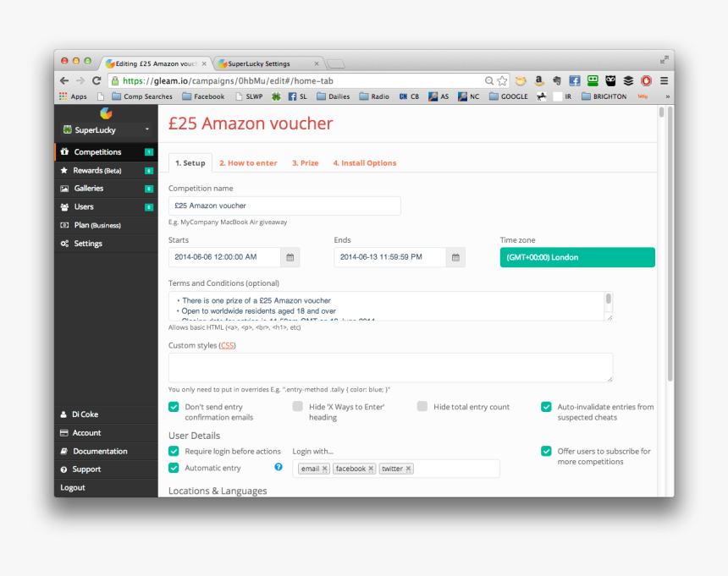Show more bookmarks with the overflow chevron
Image resolution: width=728 pixels, height=576 pixels.
click(667, 96)
